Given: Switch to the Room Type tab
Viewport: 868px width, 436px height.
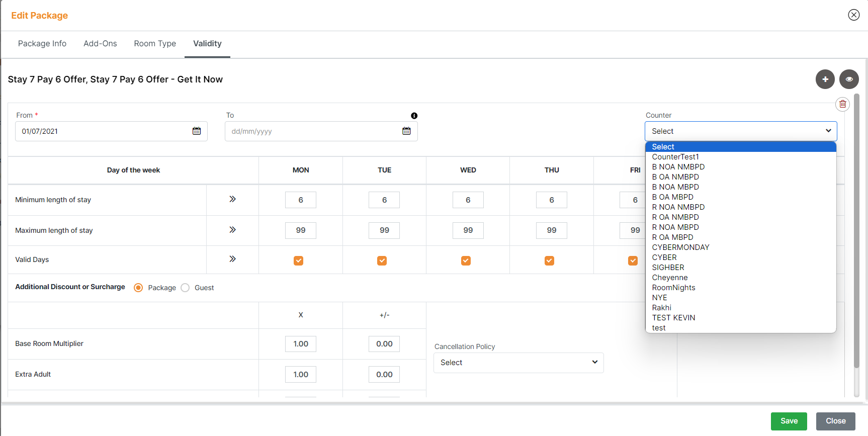Looking at the screenshot, I should point(155,44).
